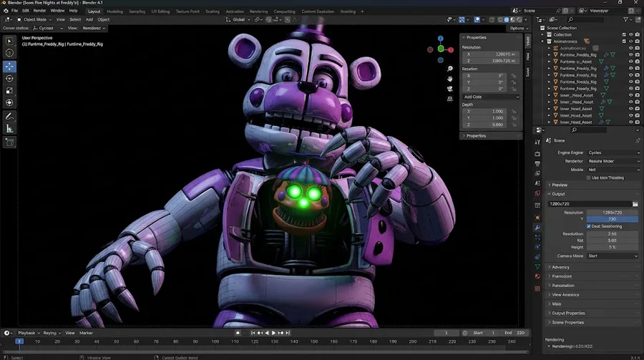Click the pan view hand icon
Image resolution: width=644 pixels, height=360 pixels.
[x=450, y=79]
